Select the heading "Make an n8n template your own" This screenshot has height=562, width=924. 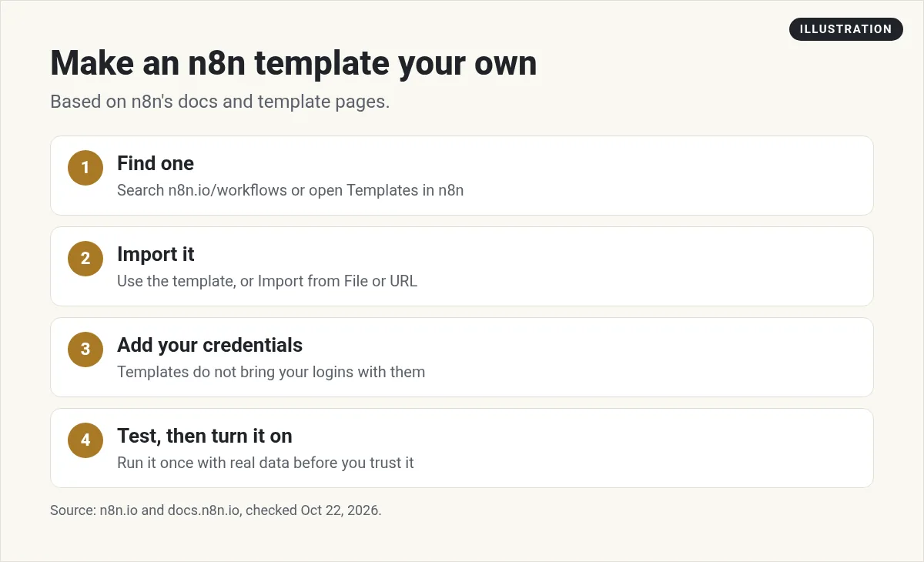[293, 63]
